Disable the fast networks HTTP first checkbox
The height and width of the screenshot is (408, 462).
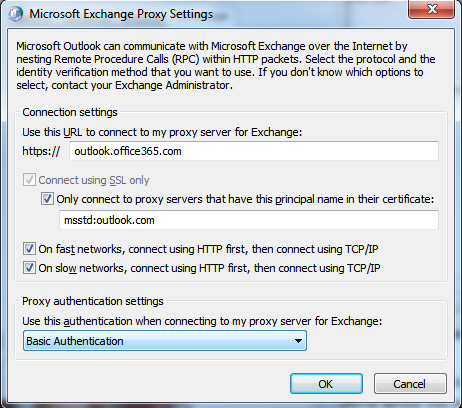pyautogui.click(x=29, y=249)
